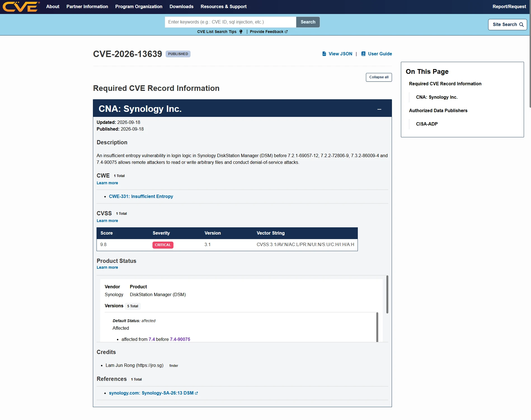This screenshot has width=531, height=420.
Task: Click Learn more under CWE
Action: (107, 183)
